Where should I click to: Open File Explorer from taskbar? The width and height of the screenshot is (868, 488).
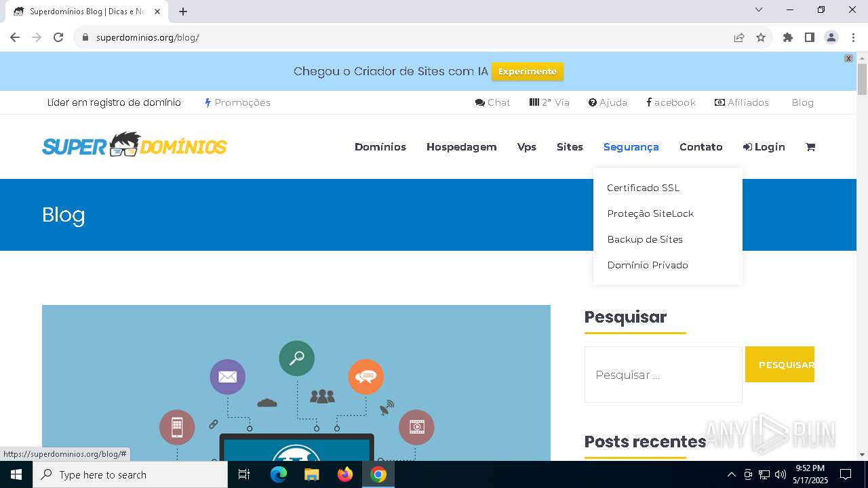tap(311, 474)
